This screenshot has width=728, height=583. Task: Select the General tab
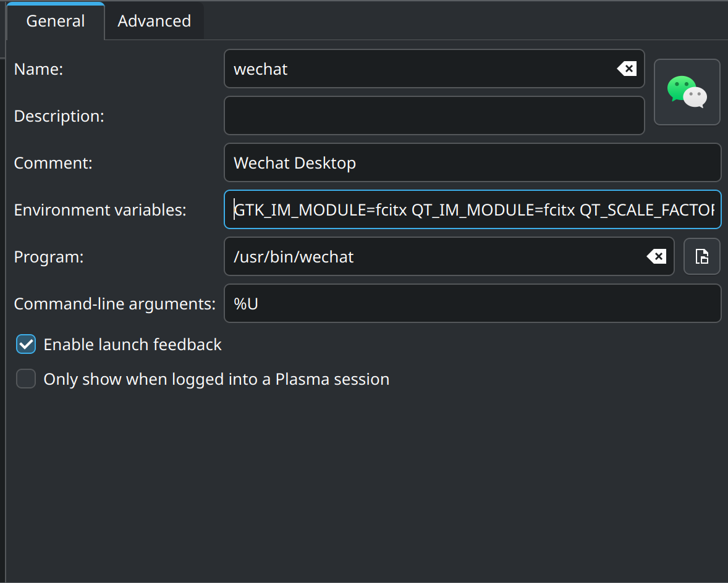point(56,21)
